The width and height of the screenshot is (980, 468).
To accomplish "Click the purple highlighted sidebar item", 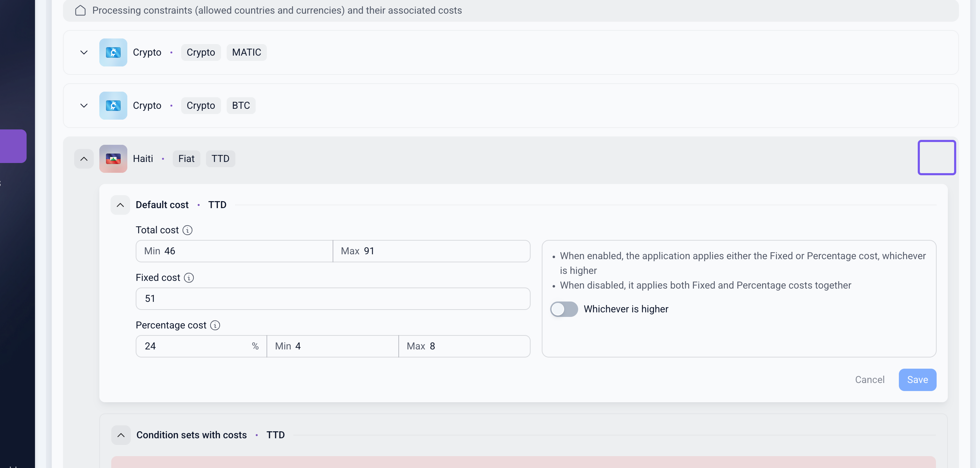I will pos(13,146).
